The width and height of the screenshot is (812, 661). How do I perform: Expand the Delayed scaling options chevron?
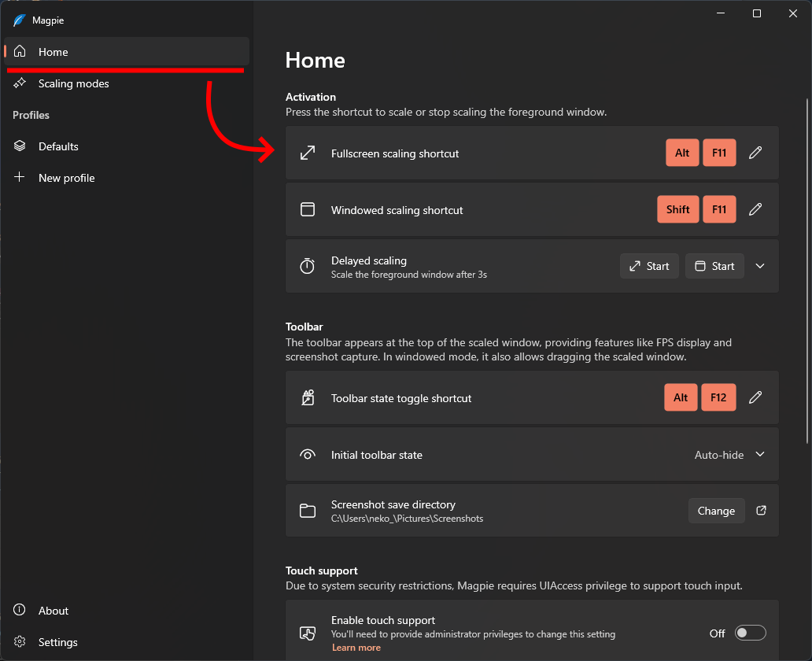tap(760, 266)
